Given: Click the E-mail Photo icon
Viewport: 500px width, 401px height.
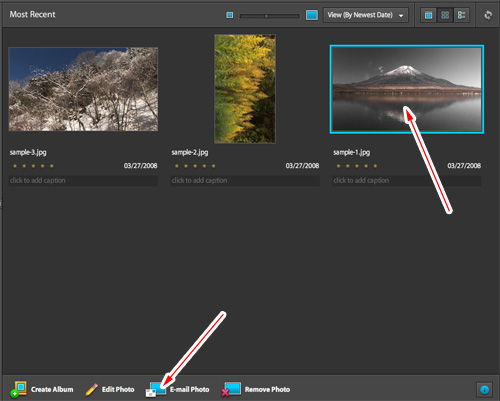Looking at the screenshot, I should [x=156, y=389].
